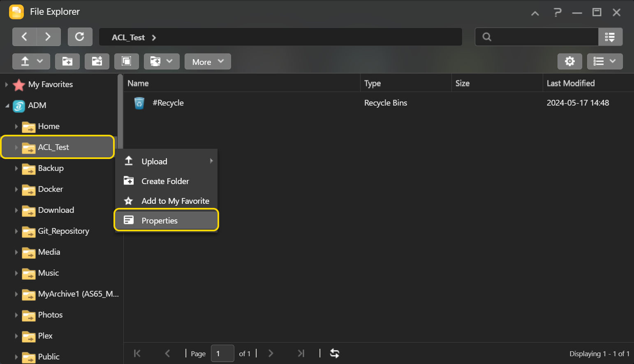Open the Photos folder
Image resolution: width=634 pixels, height=364 pixels.
50,315
